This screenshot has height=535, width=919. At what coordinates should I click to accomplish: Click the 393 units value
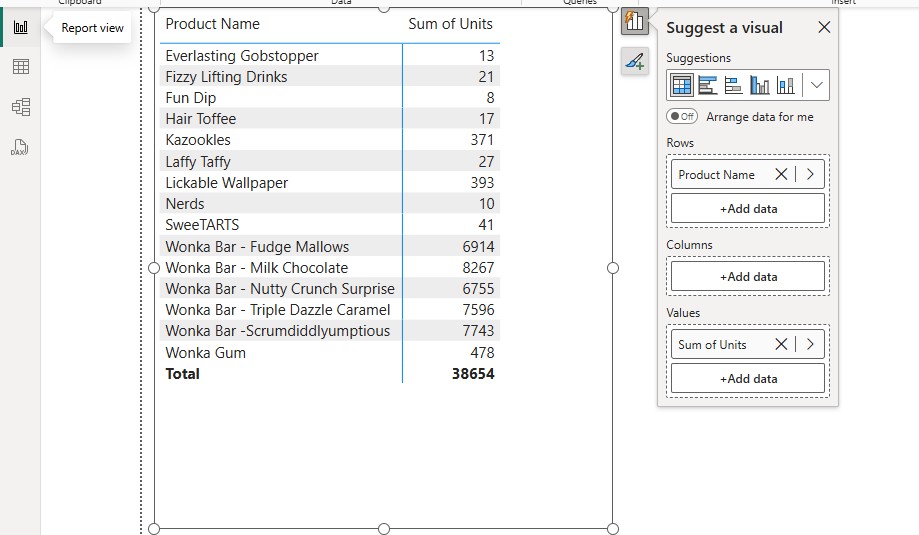tap(482, 183)
